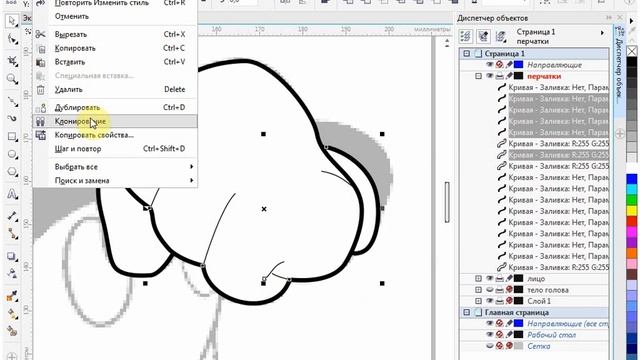
Task: Open Object Manager flyout arrow beside Страница 1
Action: 602,33
